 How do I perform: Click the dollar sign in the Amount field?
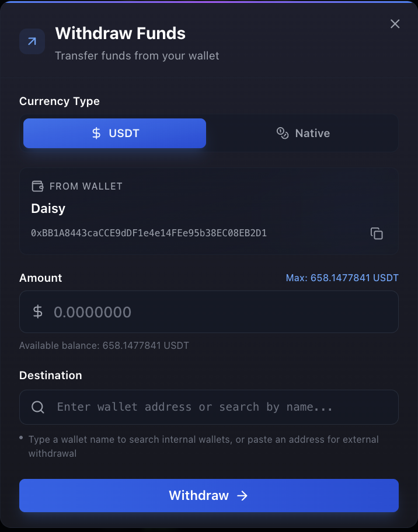pyautogui.click(x=38, y=311)
